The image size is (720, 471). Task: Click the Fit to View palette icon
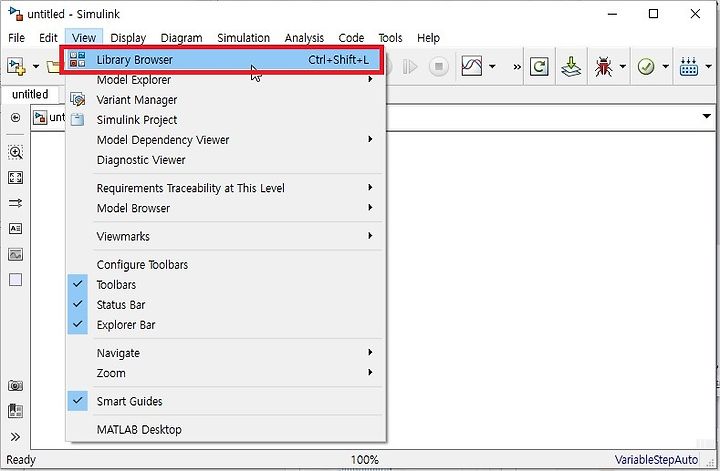pyautogui.click(x=16, y=177)
